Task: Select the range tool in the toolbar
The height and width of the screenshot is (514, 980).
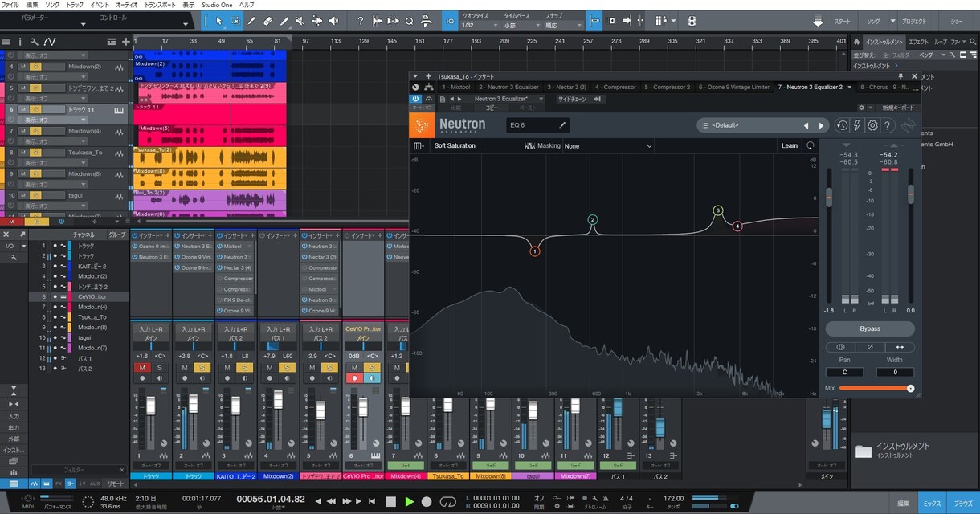Action: click(x=235, y=21)
